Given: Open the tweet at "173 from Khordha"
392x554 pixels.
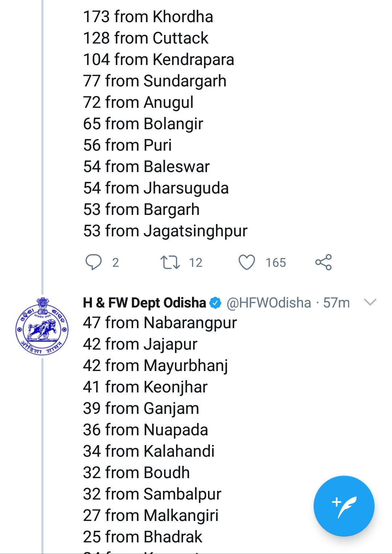Looking at the screenshot, I should (148, 17).
